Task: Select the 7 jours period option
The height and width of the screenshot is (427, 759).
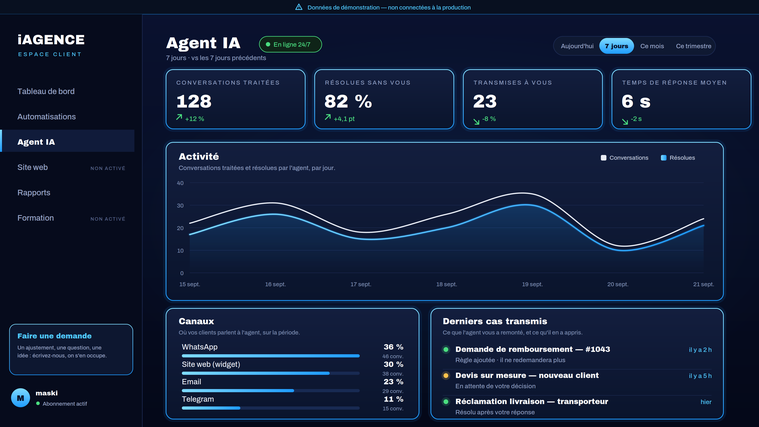Action: point(616,46)
